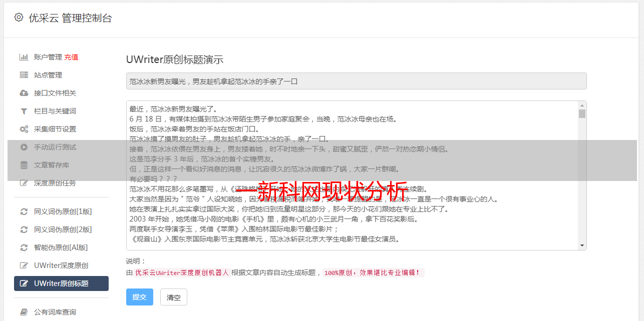
Task: Click the text area scrollbar thumb
Action: click(x=582, y=113)
